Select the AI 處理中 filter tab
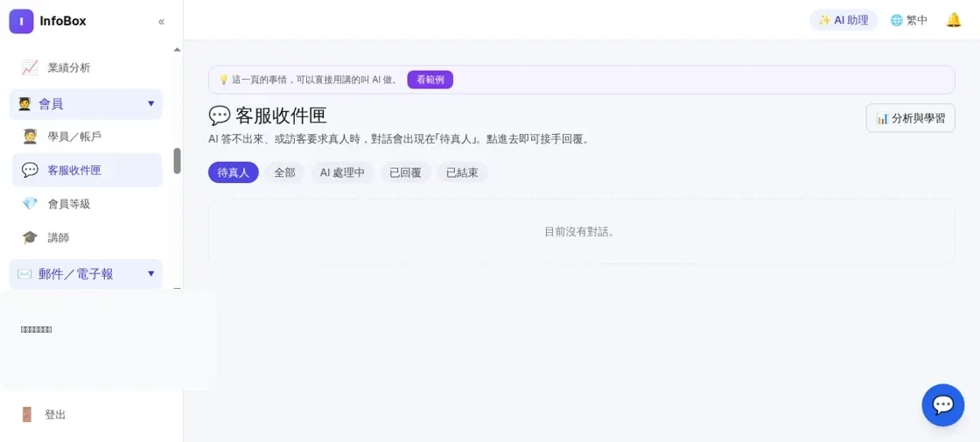The height and width of the screenshot is (442, 980). (x=342, y=172)
